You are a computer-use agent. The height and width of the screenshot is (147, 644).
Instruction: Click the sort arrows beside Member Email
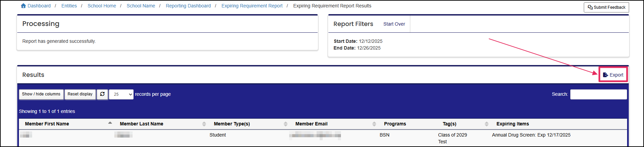tap(374, 124)
